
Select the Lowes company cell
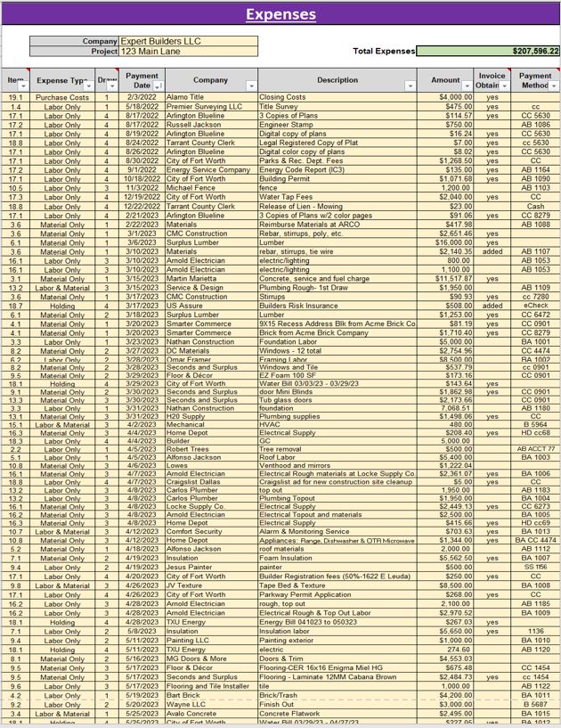point(212,465)
